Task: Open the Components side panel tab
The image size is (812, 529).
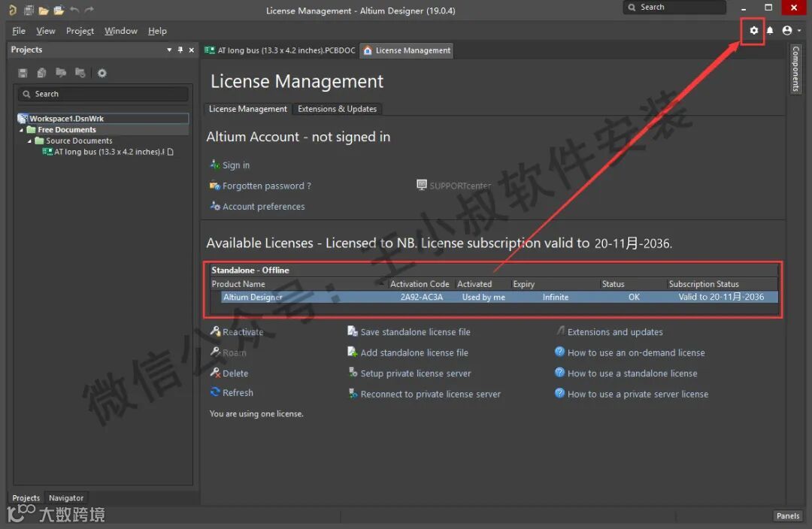Action: tap(796, 68)
